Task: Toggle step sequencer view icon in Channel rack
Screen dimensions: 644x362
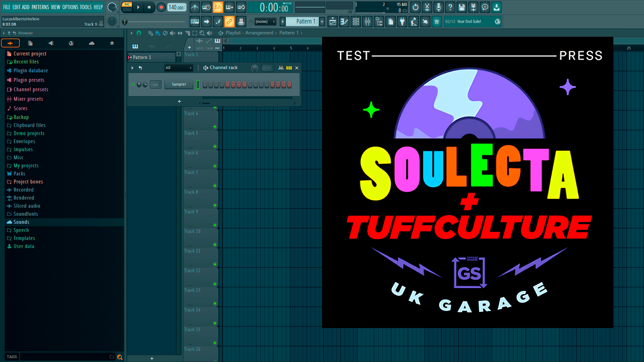Action: [289, 68]
